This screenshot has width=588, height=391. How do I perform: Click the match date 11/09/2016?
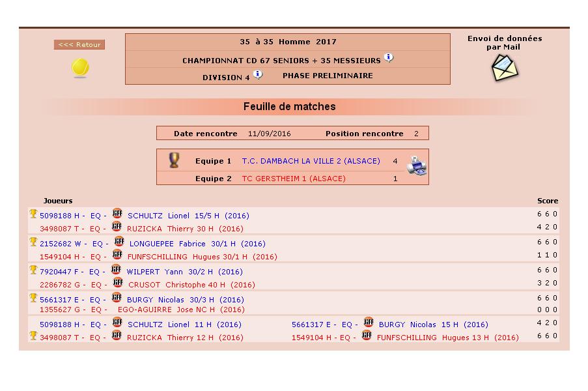pos(269,134)
